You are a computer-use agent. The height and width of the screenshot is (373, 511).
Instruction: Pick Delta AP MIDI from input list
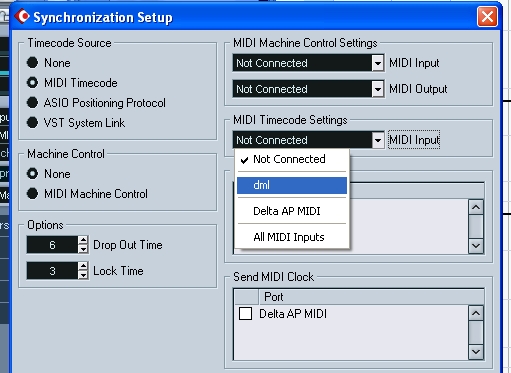point(292,211)
